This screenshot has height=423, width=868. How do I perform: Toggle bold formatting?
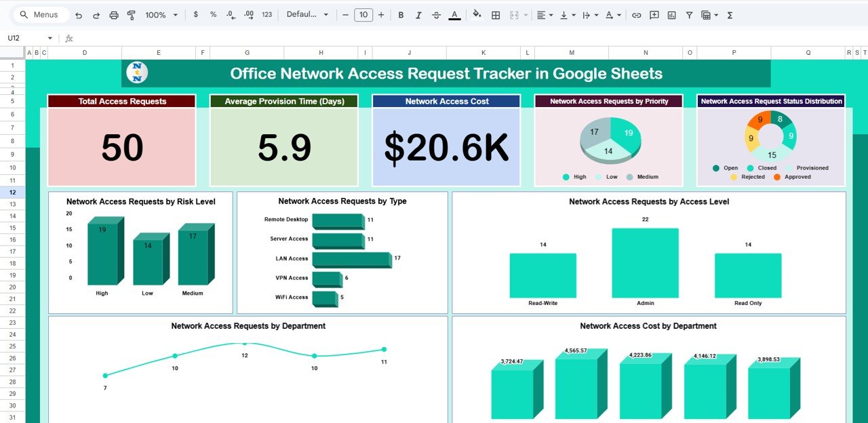click(x=401, y=15)
